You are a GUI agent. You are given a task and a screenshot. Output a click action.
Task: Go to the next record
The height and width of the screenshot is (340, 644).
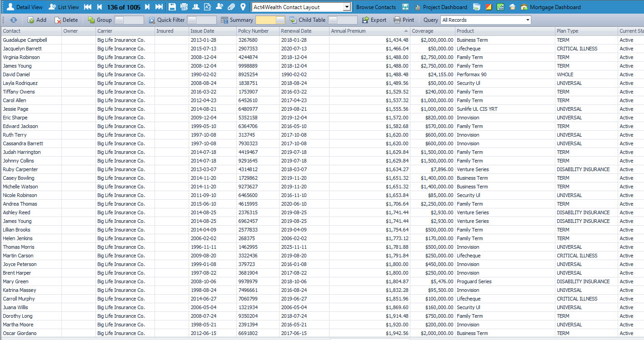(147, 7)
